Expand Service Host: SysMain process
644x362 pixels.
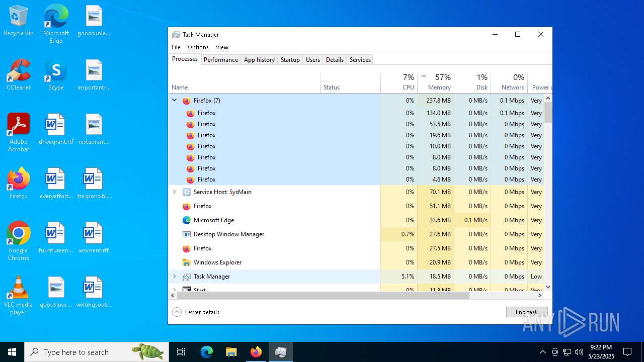click(175, 192)
